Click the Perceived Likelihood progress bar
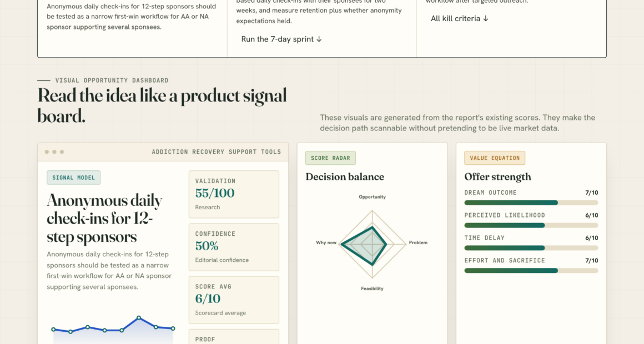The width and height of the screenshot is (644, 344). coord(531,225)
